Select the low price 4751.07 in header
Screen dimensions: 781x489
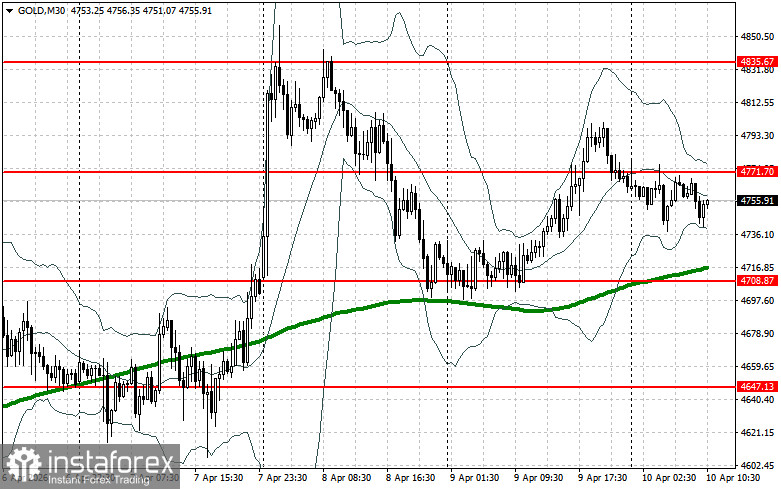[x=159, y=10]
